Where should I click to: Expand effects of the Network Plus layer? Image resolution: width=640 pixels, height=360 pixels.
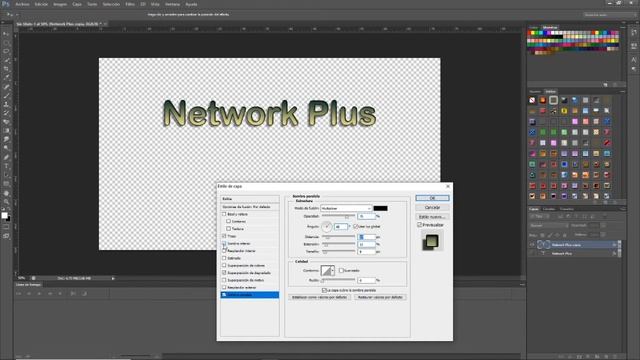tap(619, 253)
